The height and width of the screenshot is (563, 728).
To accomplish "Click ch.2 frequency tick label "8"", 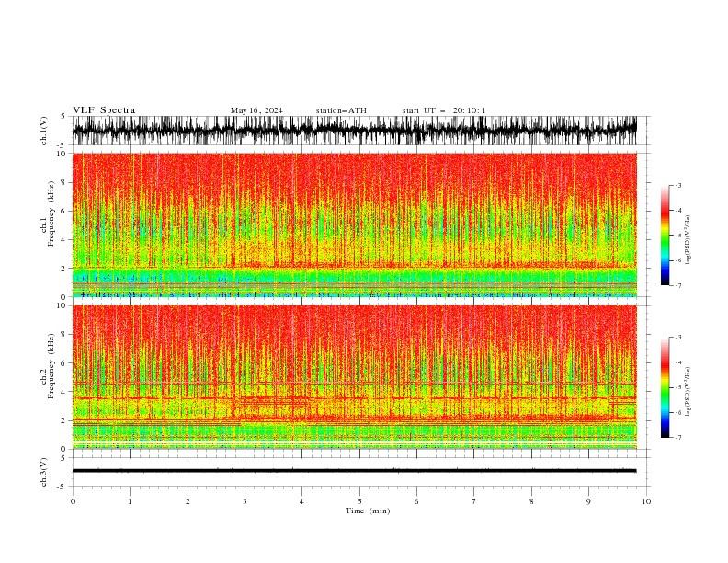I will (63, 335).
